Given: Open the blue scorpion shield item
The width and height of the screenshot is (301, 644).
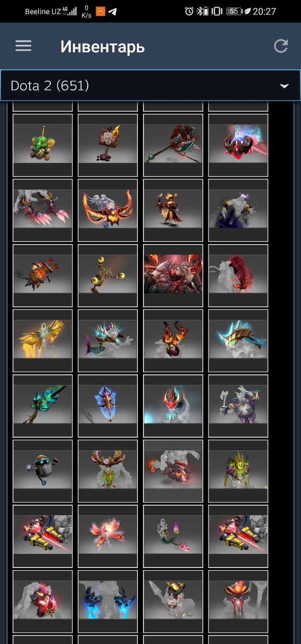Looking at the screenshot, I should tap(108, 406).
